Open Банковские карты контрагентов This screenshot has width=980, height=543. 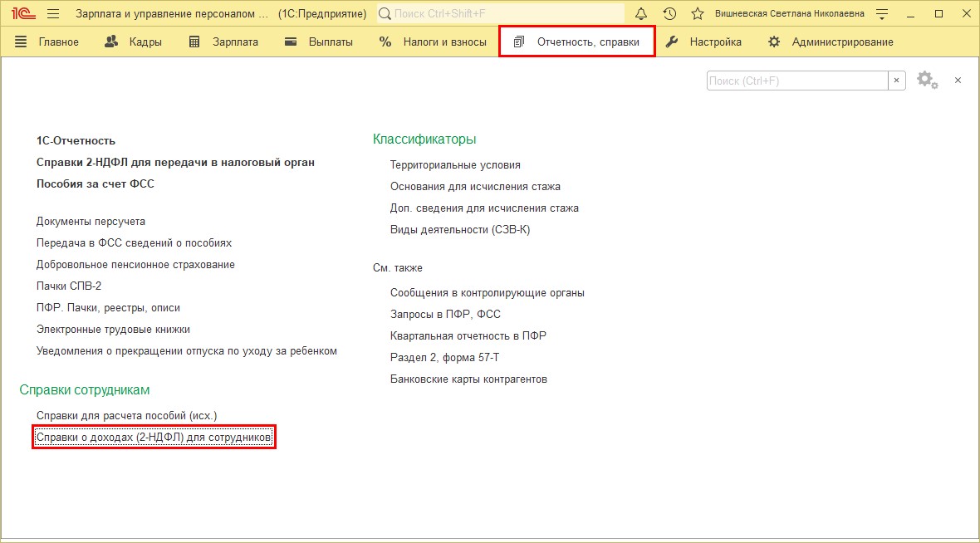(468, 379)
